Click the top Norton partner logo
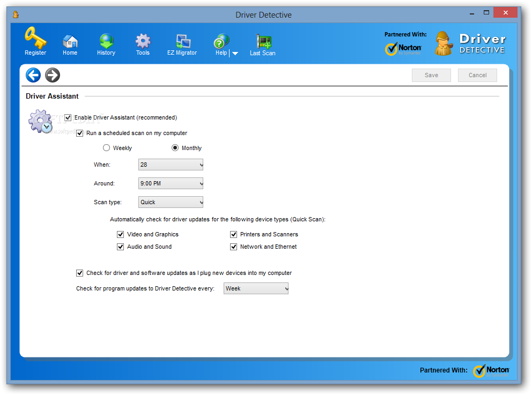This screenshot has width=532, height=395. (403, 49)
